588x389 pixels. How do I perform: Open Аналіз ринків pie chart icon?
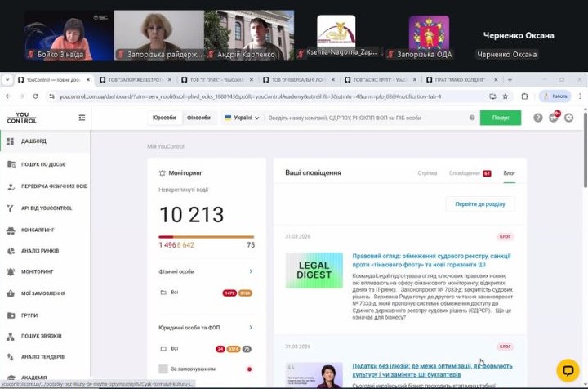coord(11,251)
